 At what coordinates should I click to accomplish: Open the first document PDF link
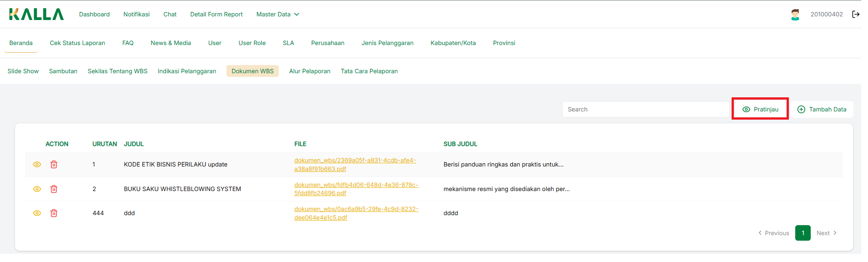pos(355,165)
